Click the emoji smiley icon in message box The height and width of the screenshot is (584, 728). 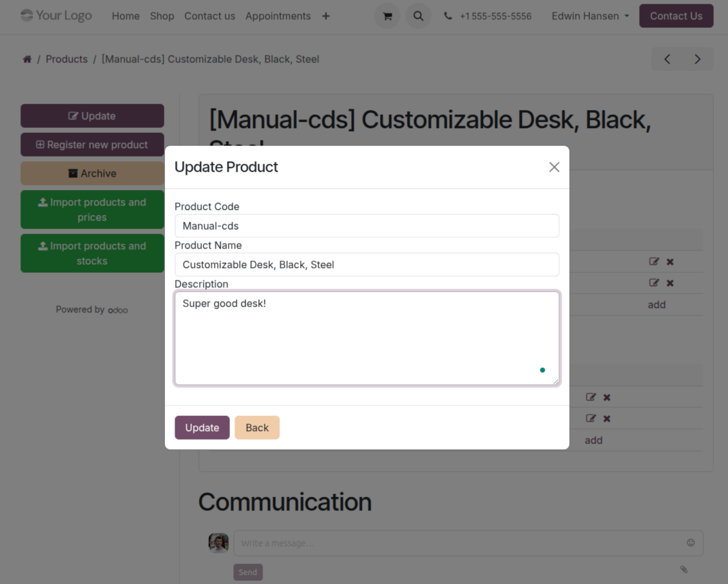(x=691, y=543)
